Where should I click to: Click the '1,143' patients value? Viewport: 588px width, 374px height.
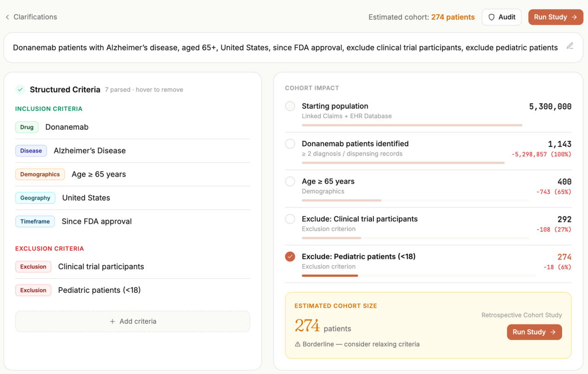pos(560,144)
